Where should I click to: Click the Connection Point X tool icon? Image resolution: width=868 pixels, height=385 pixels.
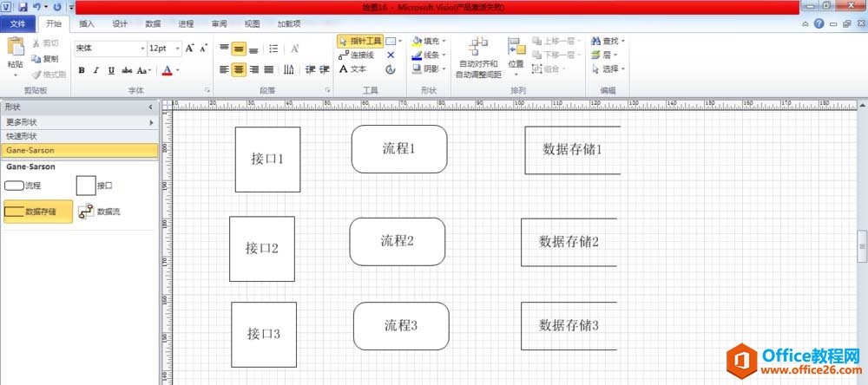point(391,55)
